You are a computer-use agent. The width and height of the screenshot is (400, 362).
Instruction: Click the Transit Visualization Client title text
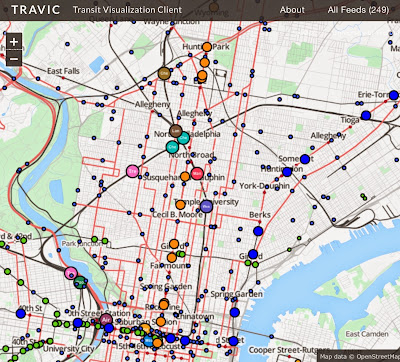pyautogui.click(x=128, y=10)
